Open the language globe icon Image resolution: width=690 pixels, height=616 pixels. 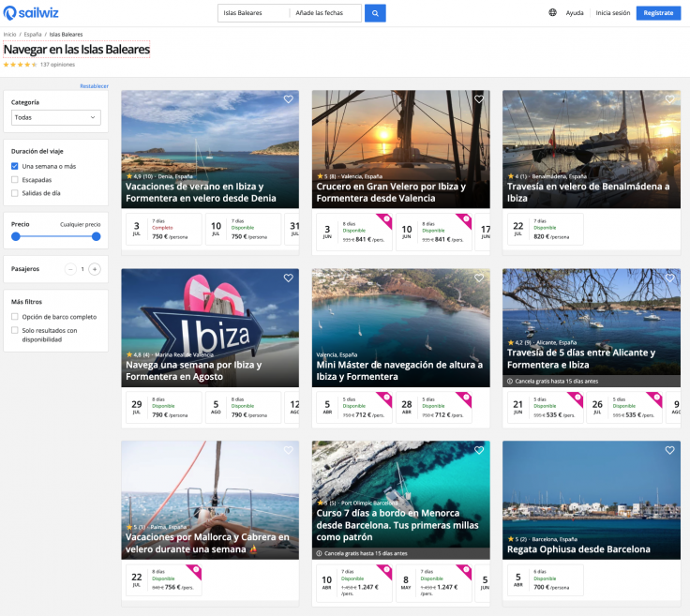click(x=552, y=13)
